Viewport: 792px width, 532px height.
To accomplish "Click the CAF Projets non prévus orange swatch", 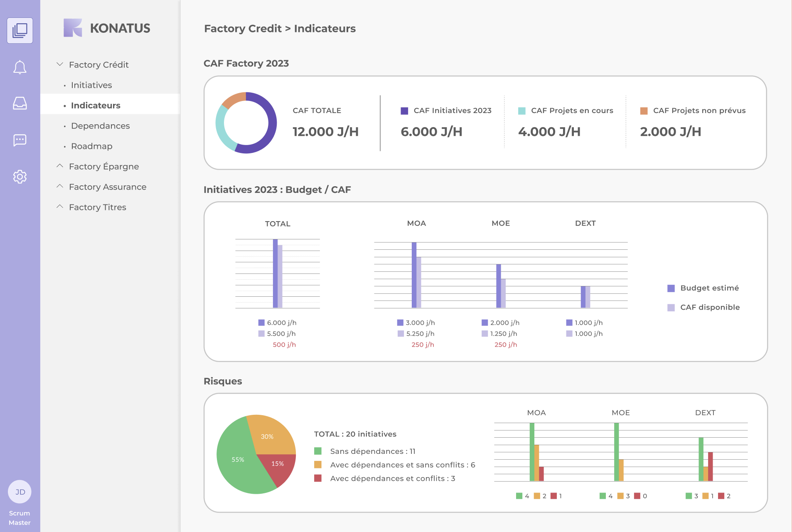I will (644, 111).
